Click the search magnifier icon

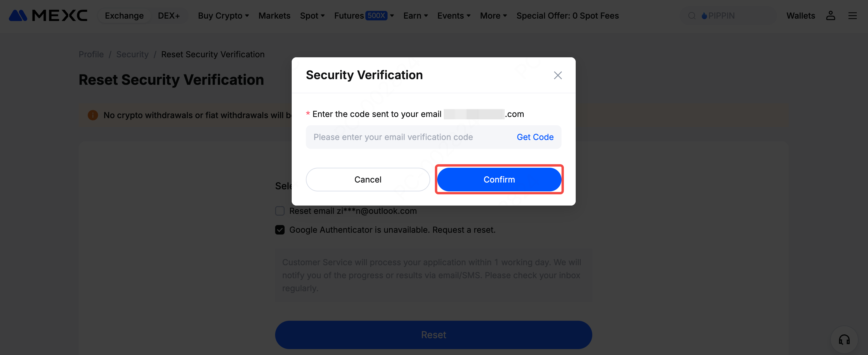tap(692, 16)
